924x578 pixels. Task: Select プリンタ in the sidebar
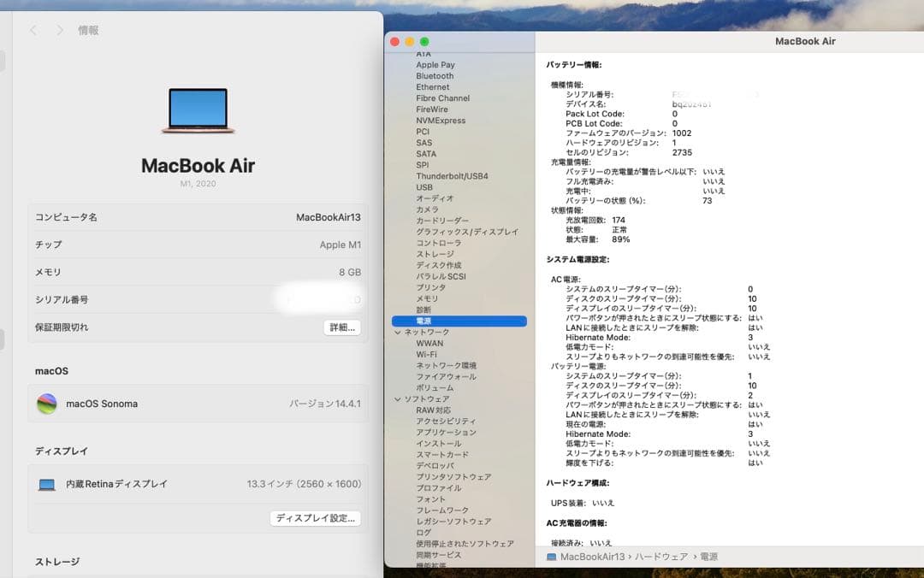pos(430,287)
